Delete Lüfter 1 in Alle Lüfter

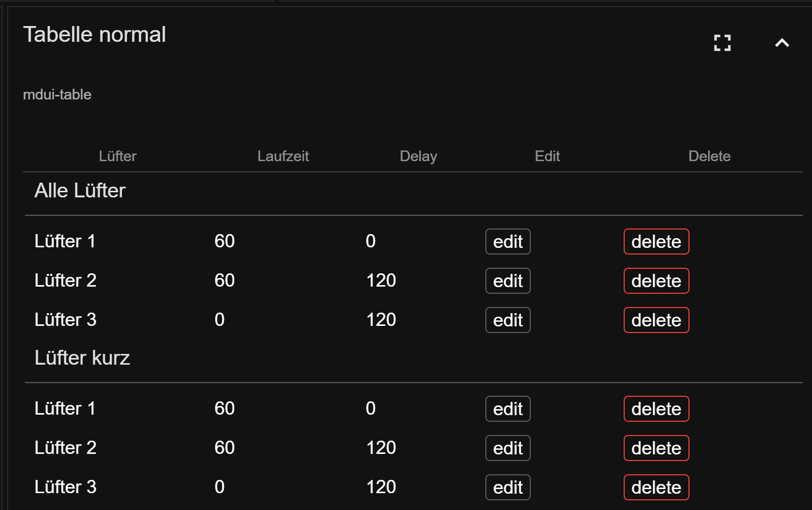tap(656, 242)
